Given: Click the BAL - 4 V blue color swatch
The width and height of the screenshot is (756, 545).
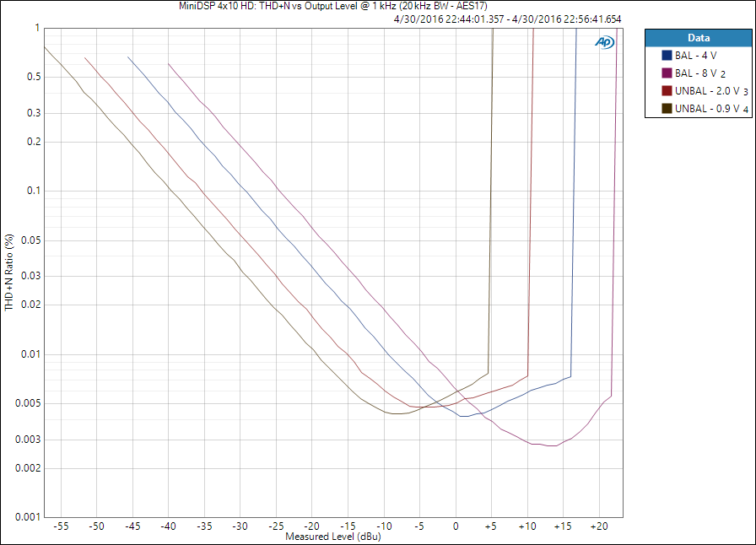Looking at the screenshot, I should tap(667, 56).
